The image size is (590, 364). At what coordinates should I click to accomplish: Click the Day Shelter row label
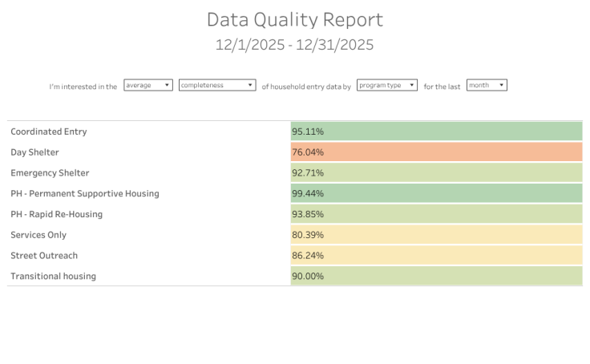click(x=34, y=152)
